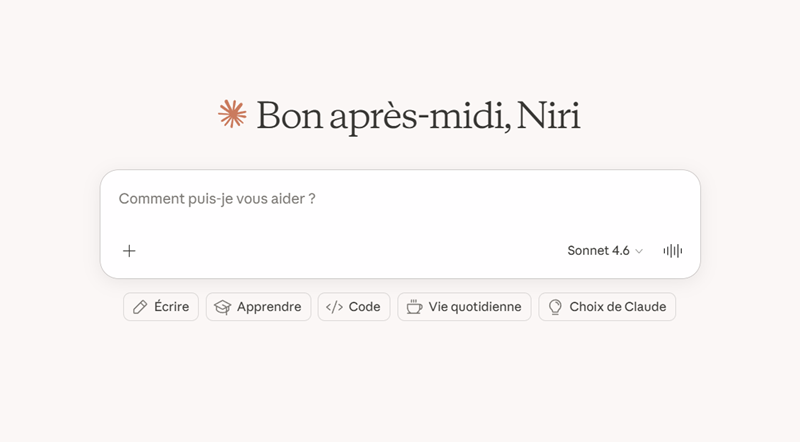Click the pencil icon on the Écrire chip
The image size is (800, 442).
(140, 307)
